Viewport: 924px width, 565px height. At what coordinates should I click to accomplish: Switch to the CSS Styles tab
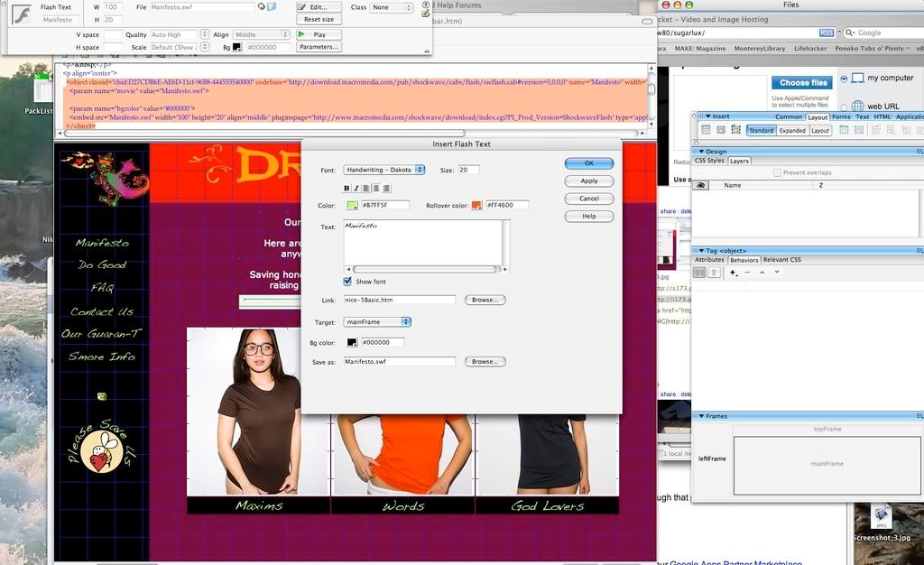click(x=709, y=161)
